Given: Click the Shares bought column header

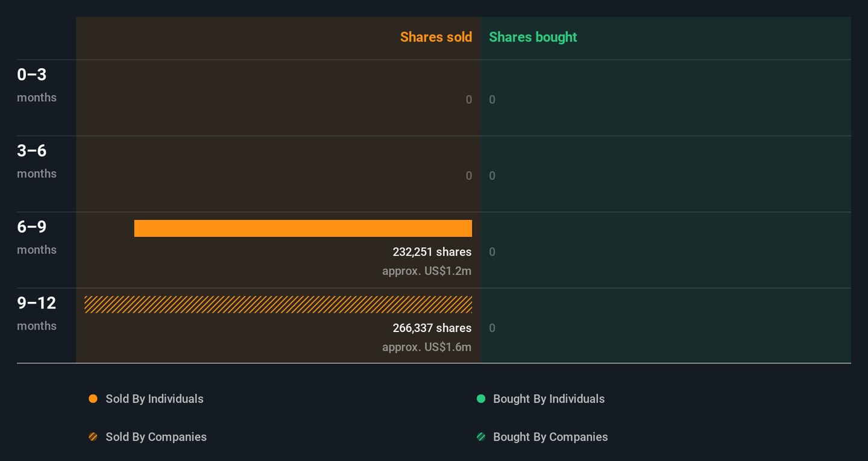Looking at the screenshot, I should pos(533,37).
